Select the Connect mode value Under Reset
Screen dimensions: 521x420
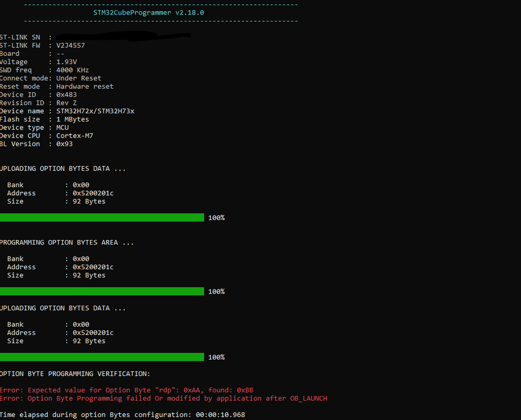[79, 78]
